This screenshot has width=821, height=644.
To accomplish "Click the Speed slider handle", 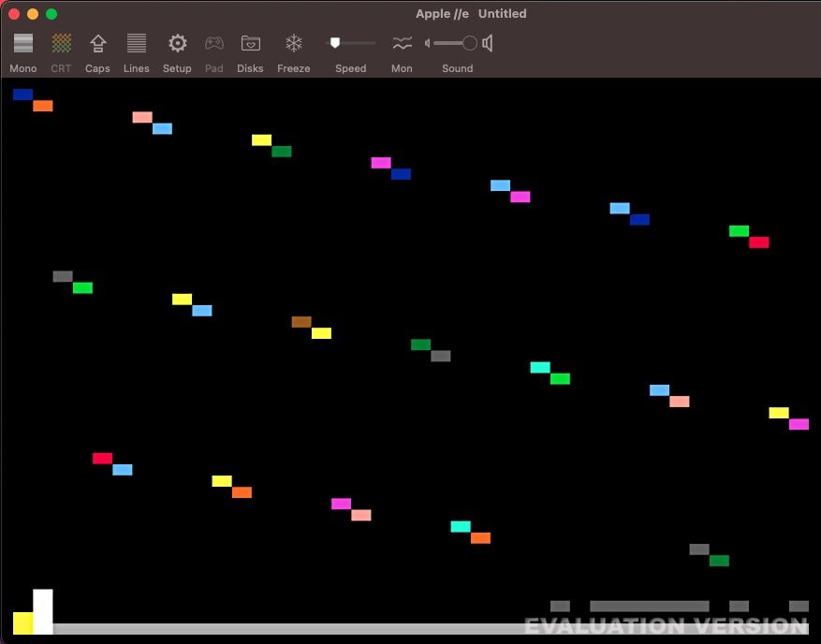I will [x=335, y=43].
